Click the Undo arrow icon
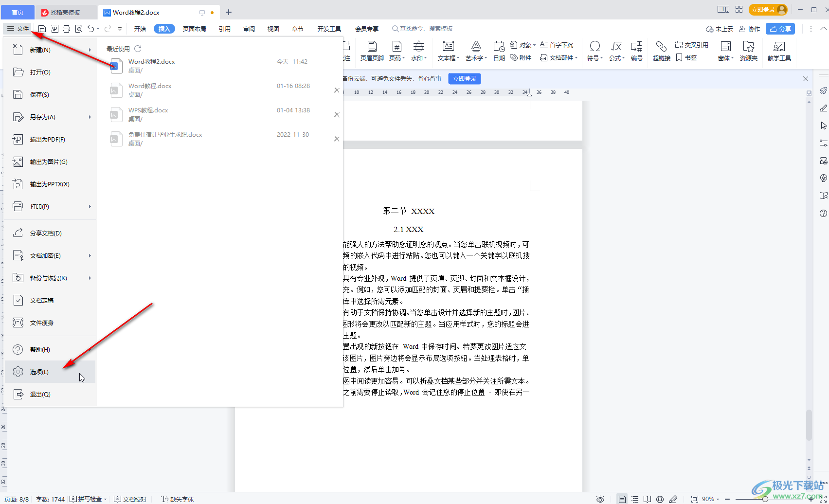Image resolution: width=829 pixels, height=504 pixels. [x=91, y=29]
